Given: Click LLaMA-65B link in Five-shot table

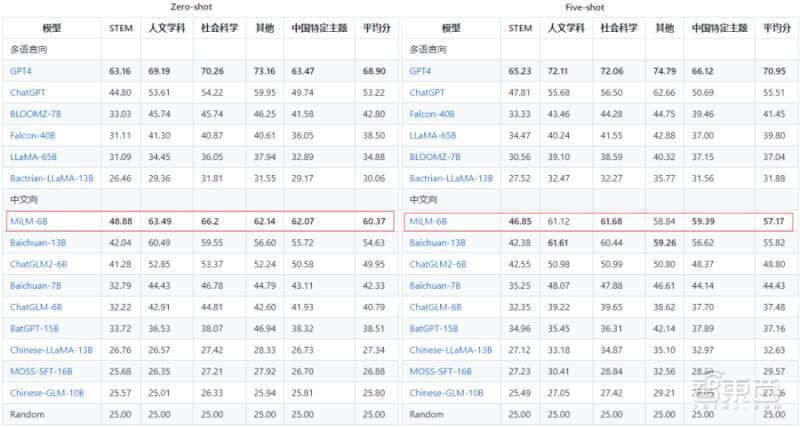Looking at the screenshot, I should (x=433, y=135).
